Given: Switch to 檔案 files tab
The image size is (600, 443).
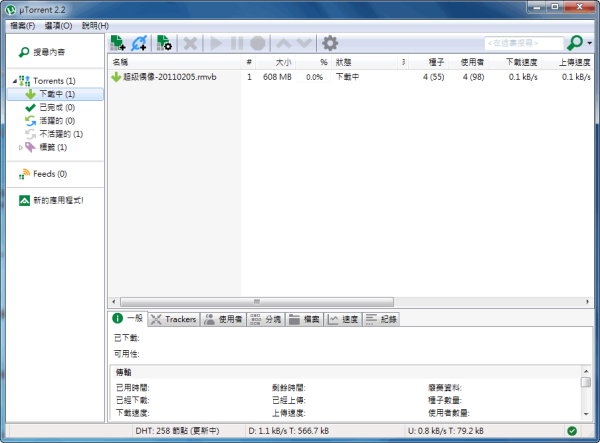Looking at the screenshot, I should click(x=305, y=319).
